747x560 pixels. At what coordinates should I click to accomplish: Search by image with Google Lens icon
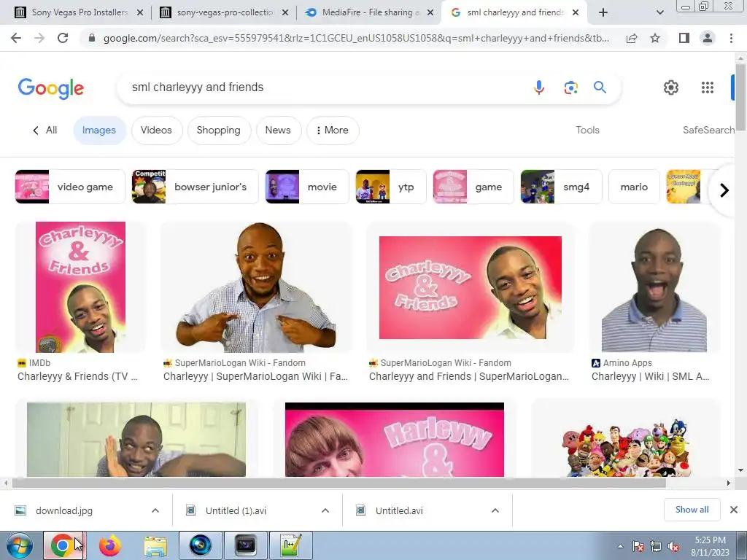tap(570, 87)
